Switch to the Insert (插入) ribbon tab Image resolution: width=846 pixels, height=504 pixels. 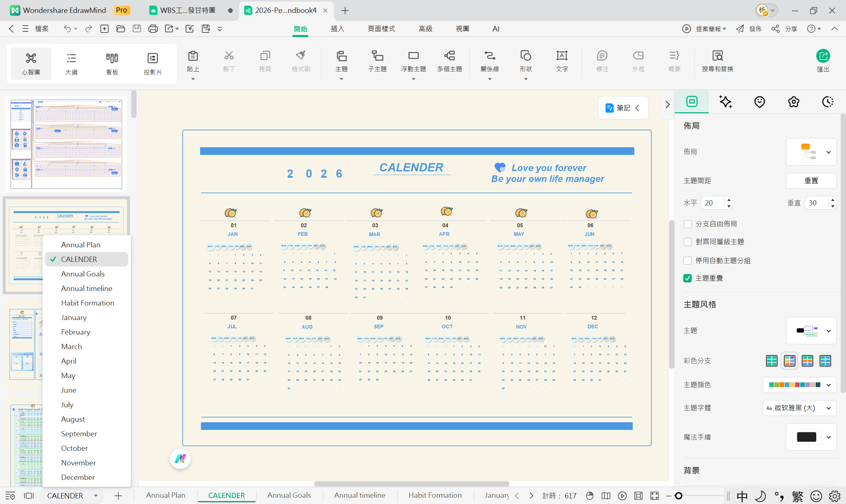[337, 29]
